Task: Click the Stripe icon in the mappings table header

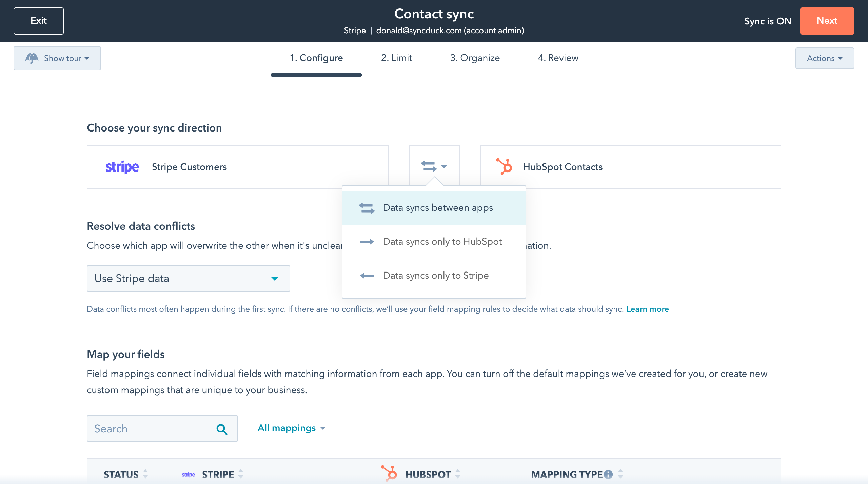Action: [188, 475]
